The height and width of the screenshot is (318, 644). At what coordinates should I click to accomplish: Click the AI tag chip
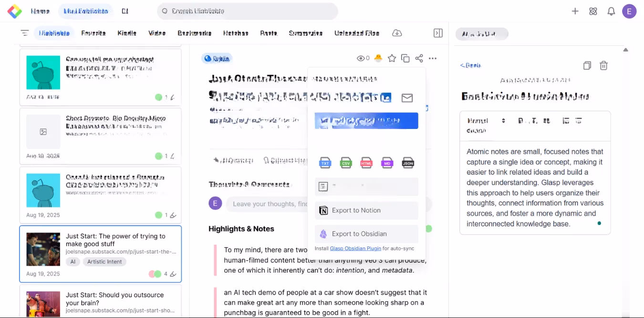pyautogui.click(x=73, y=262)
